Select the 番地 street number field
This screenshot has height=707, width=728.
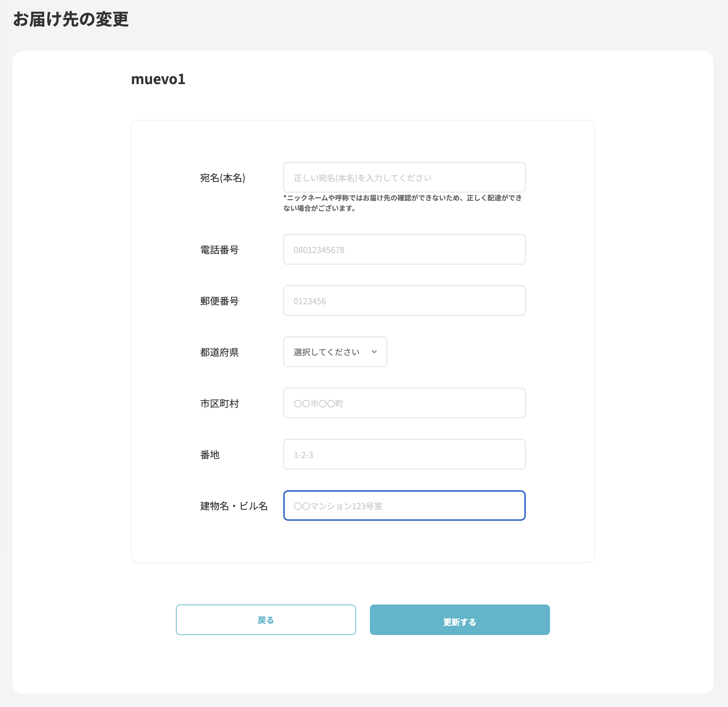tap(404, 454)
